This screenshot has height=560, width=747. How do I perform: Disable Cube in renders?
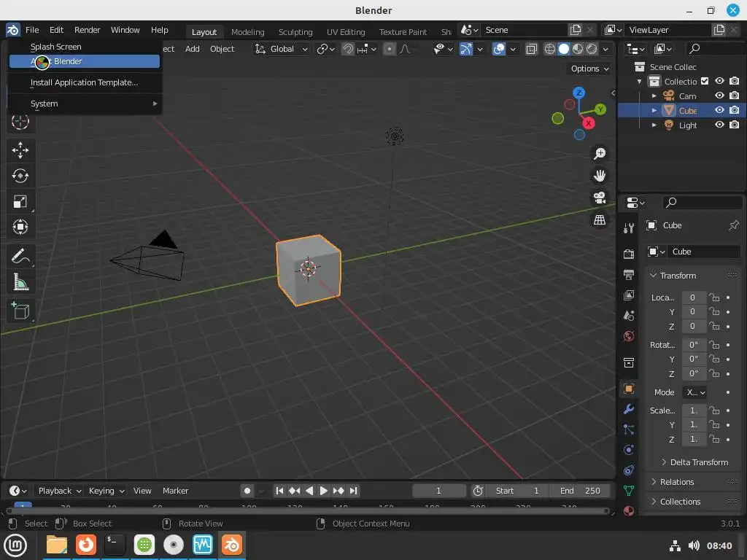[x=735, y=110]
